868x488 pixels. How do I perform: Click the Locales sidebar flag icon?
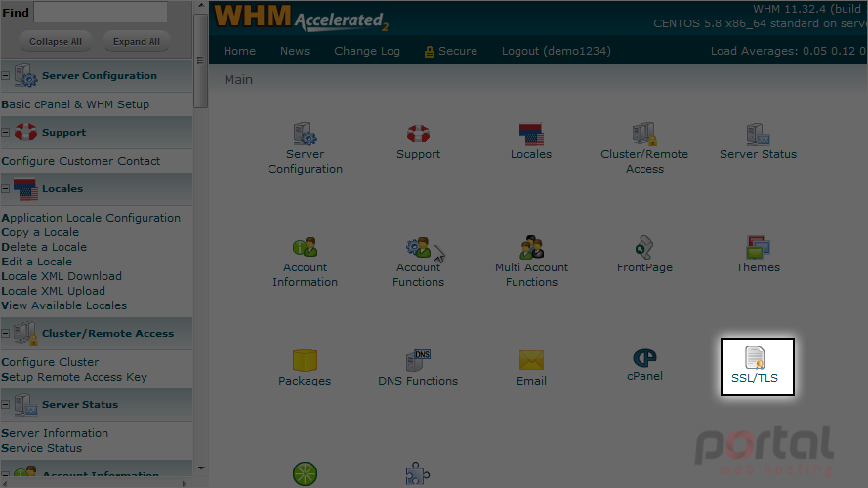[25, 188]
